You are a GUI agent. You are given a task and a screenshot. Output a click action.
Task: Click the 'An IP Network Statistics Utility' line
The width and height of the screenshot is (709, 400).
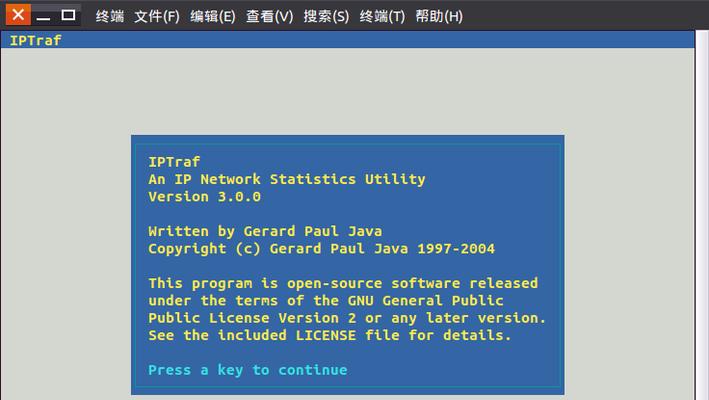[x=287, y=179]
